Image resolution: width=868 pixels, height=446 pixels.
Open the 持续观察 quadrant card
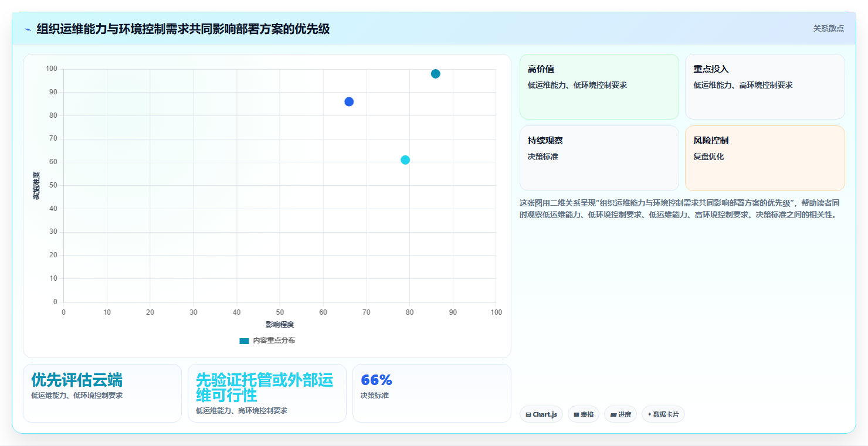599,158
